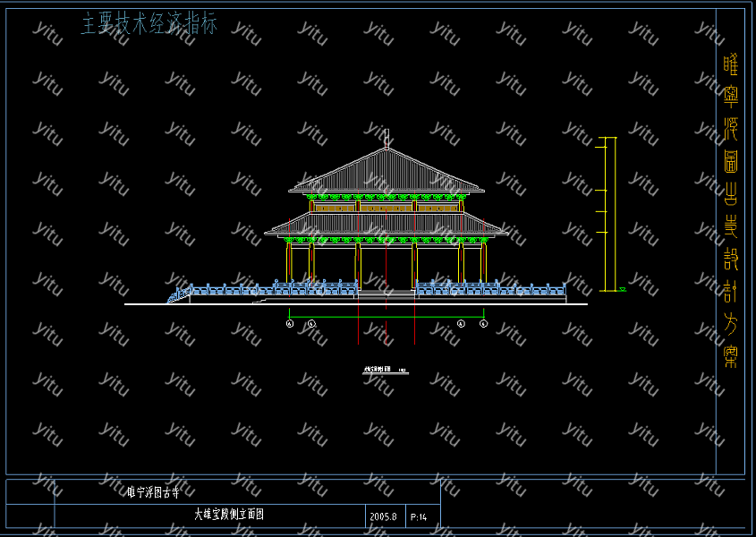Click the rightmost grid axis bubble
756x537 pixels.
pos(483,323)
